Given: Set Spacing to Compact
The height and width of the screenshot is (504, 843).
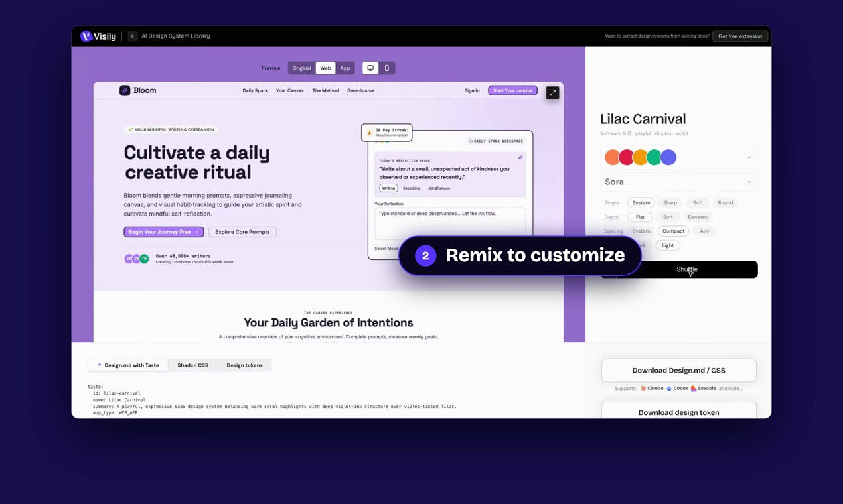Looking at the screenshot, I should coord(673,231).
